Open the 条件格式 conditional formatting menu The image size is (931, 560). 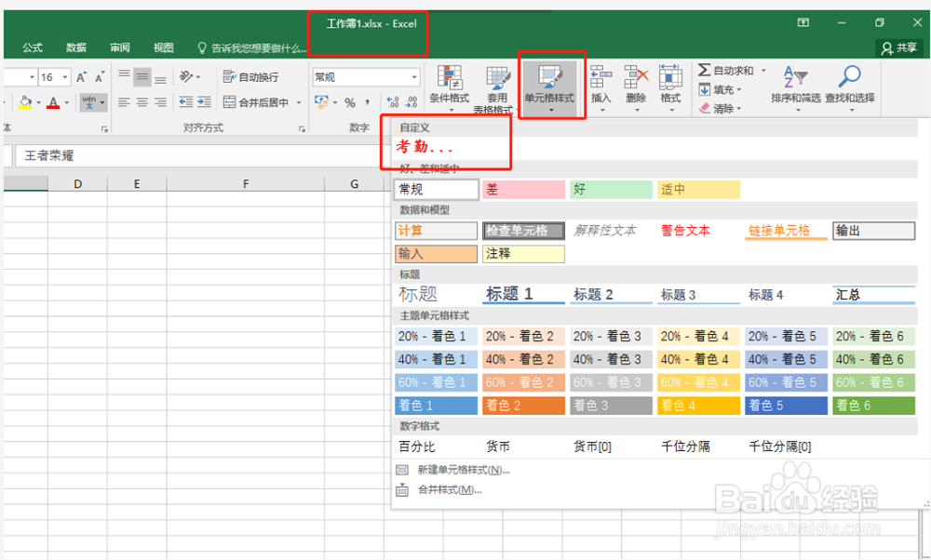(450, 87)
